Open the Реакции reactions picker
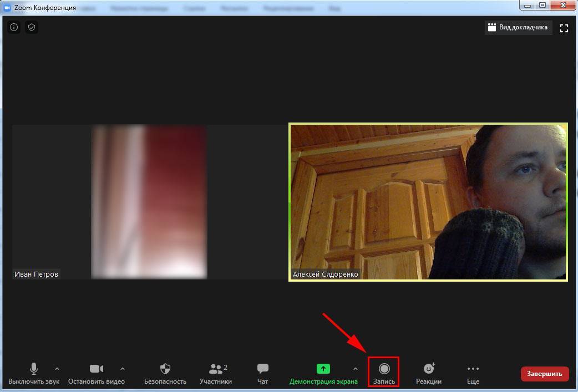 click(429, 374)
